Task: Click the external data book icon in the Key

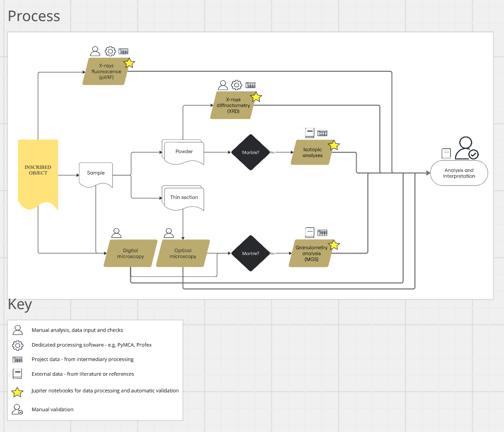Action: click(x=18, y=373)
